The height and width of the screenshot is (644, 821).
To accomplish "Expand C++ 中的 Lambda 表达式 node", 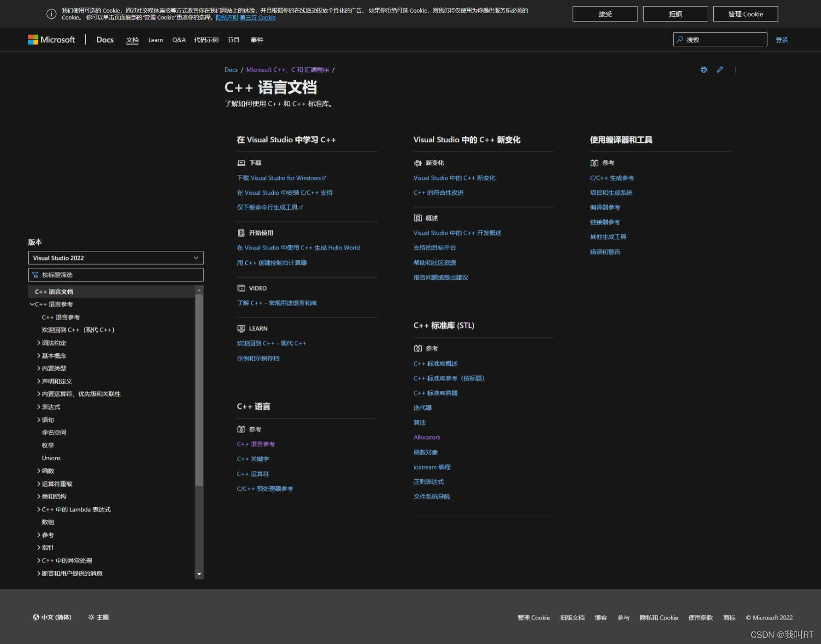I will pyautogui.click(x=39, y=509).
